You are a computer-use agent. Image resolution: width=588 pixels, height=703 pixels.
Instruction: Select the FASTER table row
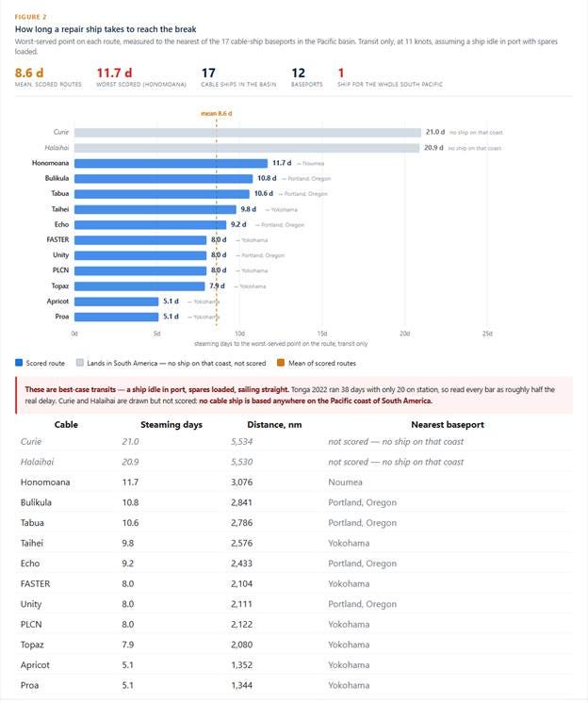(x=294, y=583)
